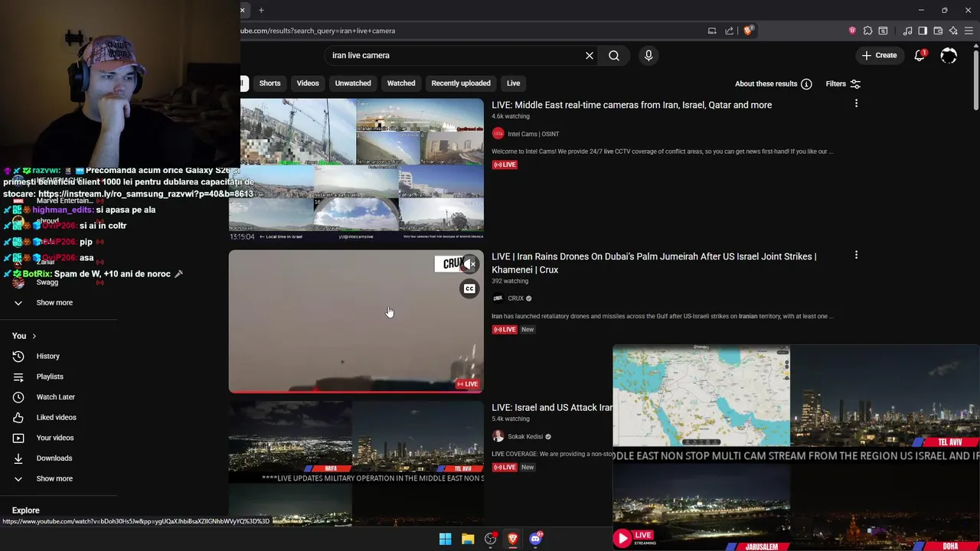Open the Swagg subscription channel
This screenshot has height=551, width=980.
47,282
